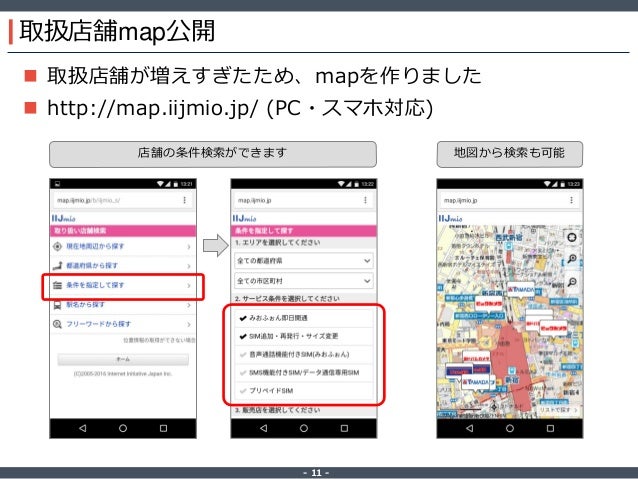
Task: Tap the chevron on the 条件を指定して探す row
Action: click(x=189, y=286)
